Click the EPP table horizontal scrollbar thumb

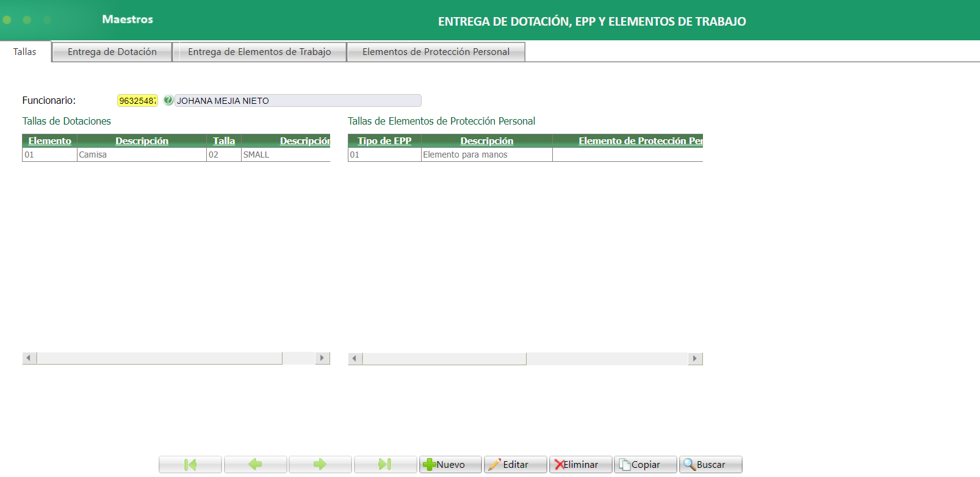click(x=445, y=359)
